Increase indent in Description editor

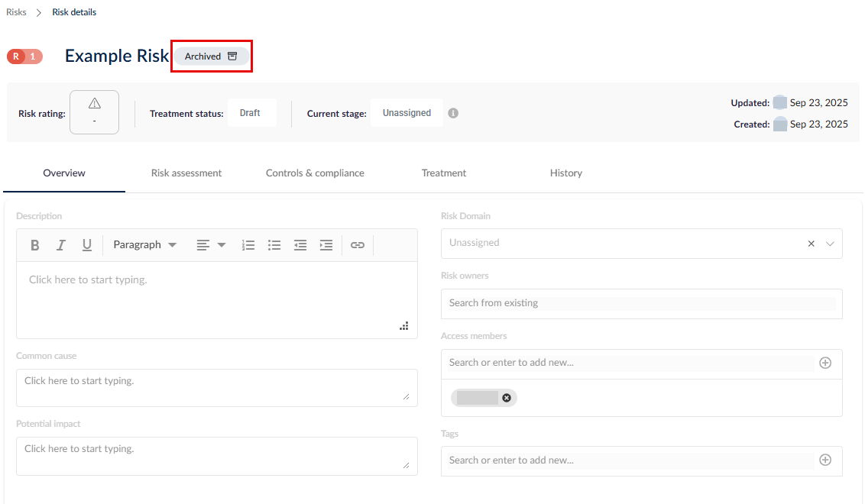326,245
